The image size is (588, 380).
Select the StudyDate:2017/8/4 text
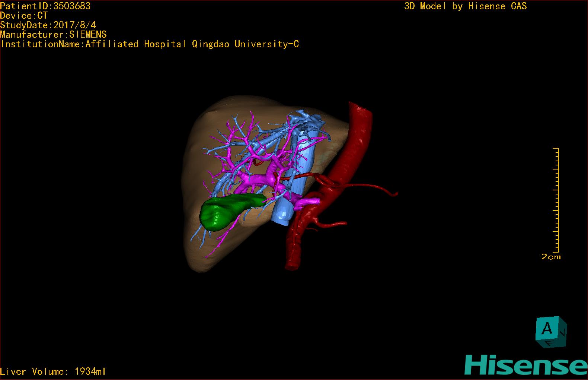(x=48, y=25)
